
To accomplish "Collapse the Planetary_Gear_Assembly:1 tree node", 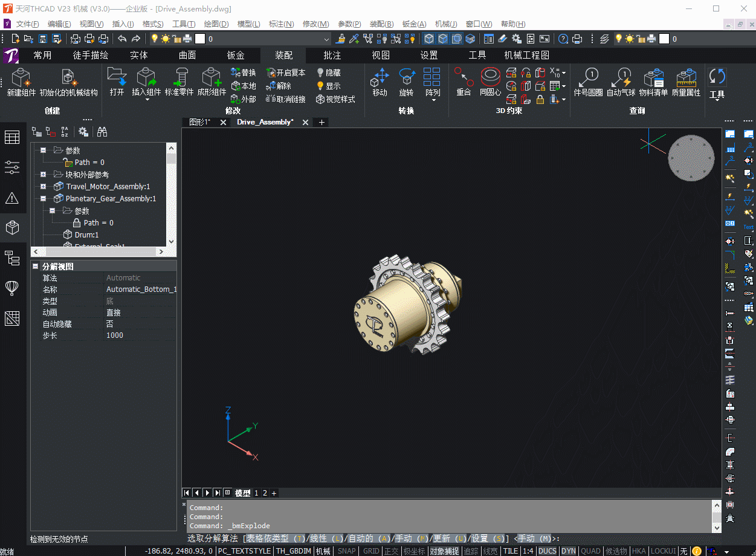I will 44,199.
